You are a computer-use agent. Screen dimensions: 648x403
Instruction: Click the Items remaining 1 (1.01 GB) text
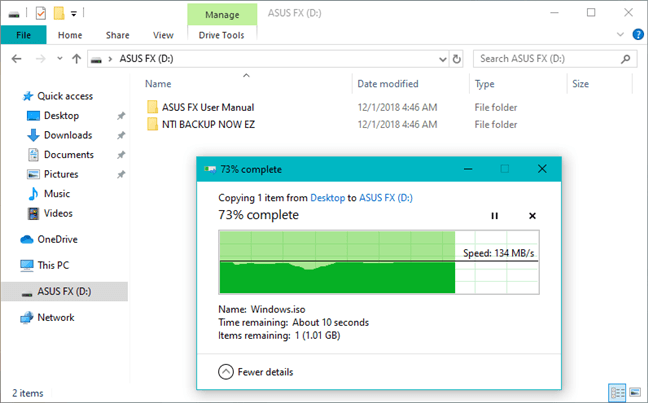pyautogui.click(x=279, y=335)
